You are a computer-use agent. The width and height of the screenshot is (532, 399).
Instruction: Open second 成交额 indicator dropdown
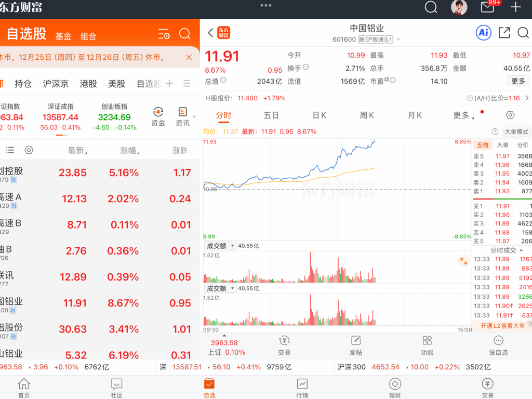[220, 288]
